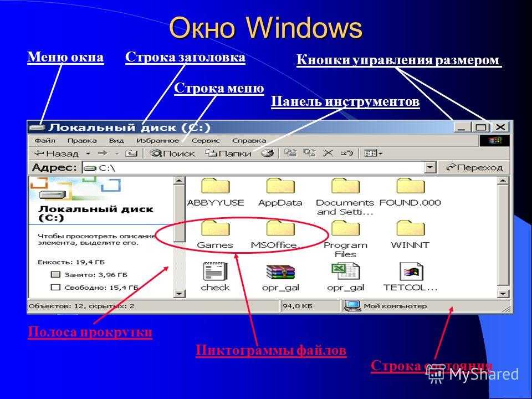Open the Поиск (Search) panel
Viewport: 532px width, 399px height.
tap(173, 153)
